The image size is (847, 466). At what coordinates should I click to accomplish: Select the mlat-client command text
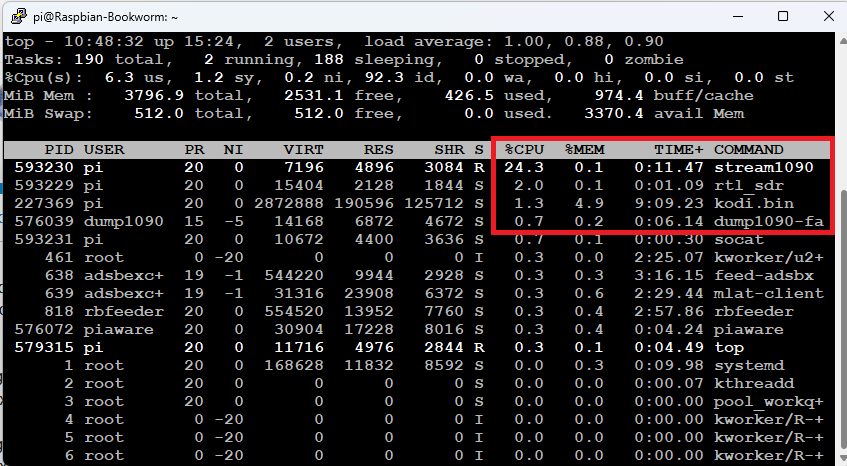coord(769,293)
